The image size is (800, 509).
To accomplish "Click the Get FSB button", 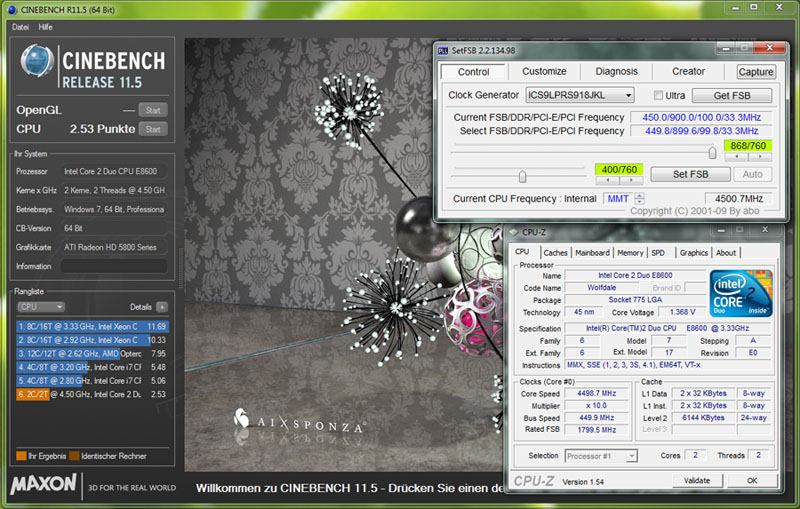I will point(732,95).
